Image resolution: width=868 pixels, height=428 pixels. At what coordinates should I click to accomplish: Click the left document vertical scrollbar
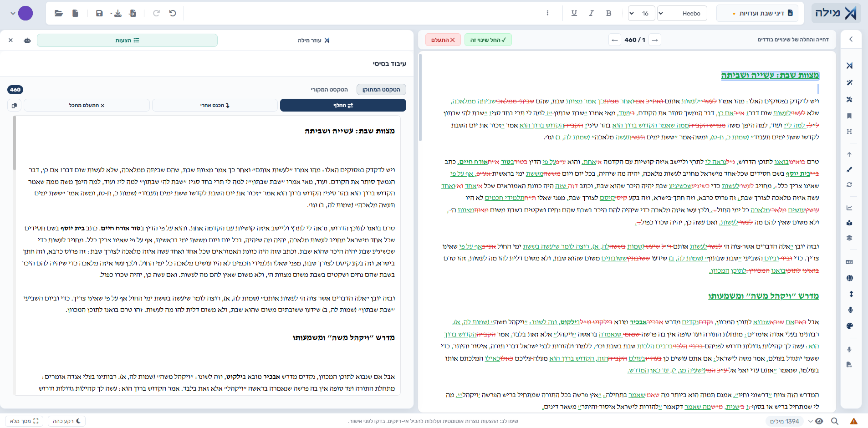coord(420,98)
